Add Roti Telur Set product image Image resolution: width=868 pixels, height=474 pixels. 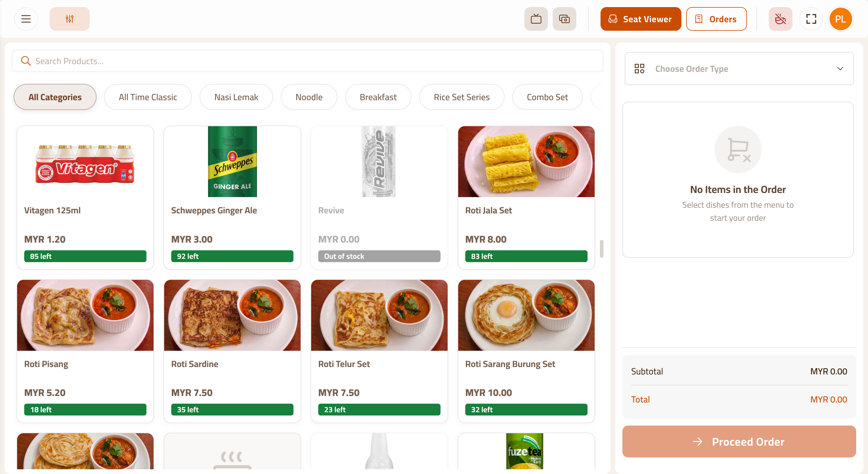point(379,315)
